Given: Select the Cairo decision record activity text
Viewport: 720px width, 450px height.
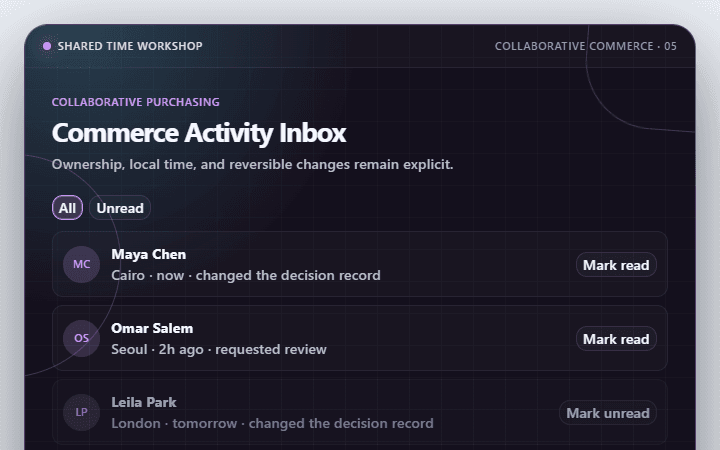Looking at the screenshot, I should tap(246, 276).
